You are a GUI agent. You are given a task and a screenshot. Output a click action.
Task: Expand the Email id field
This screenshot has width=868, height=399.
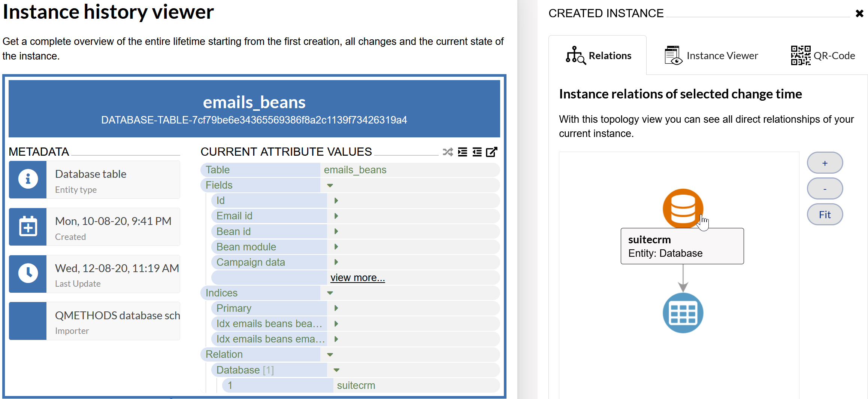(336, 216)
